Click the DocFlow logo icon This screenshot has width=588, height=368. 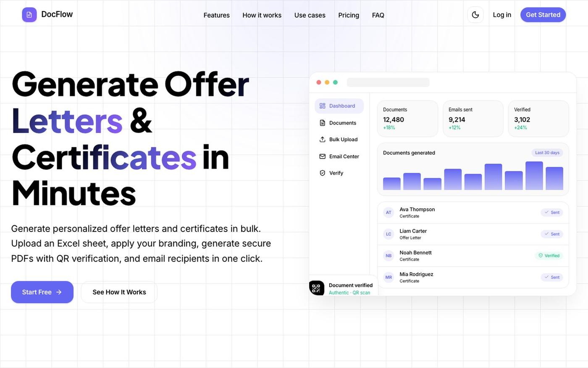(x=29, y=15)
